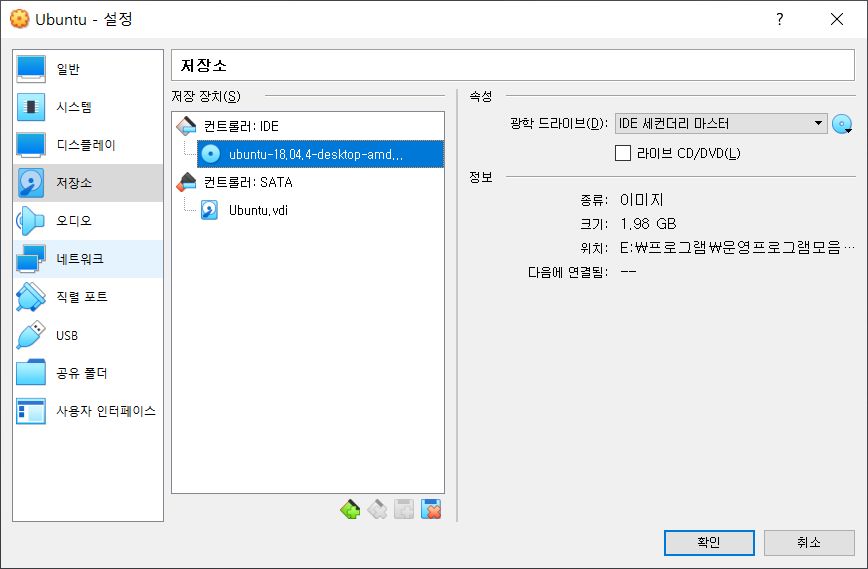The height and width of the screenshot is (569, 868).
Task: Click the 위치 path text
Action: pyautogui.click(x=737, y=247)
